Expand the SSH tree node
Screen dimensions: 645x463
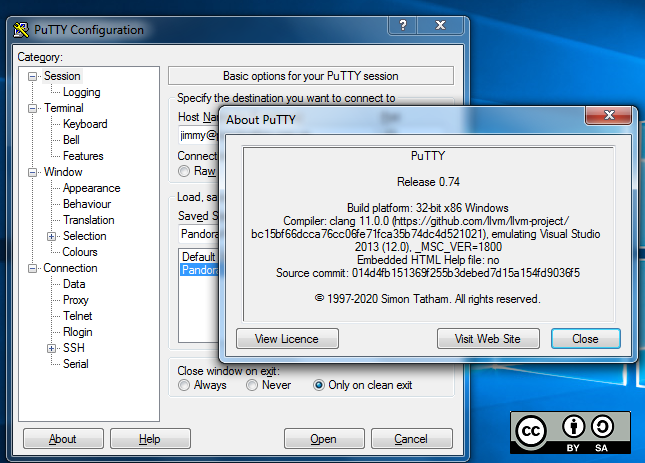(51, 348)
